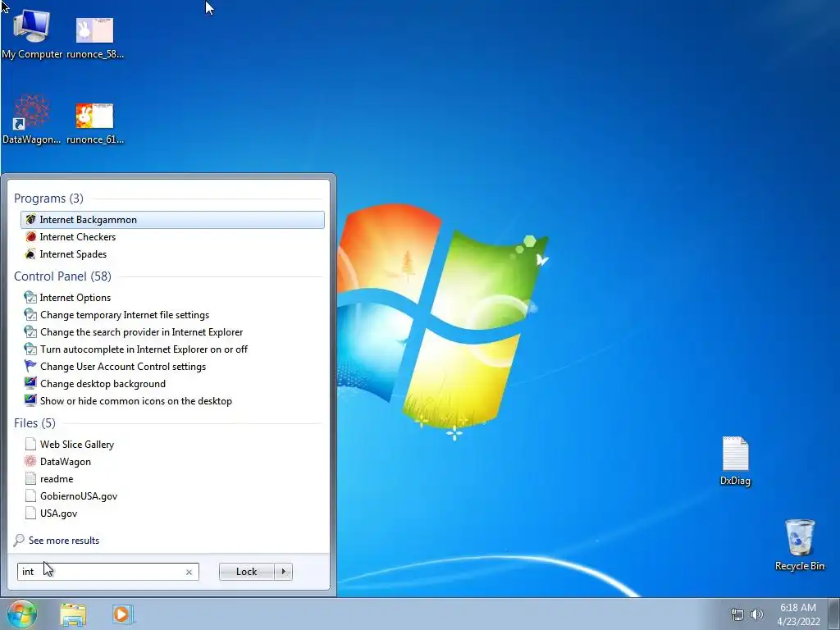The height and width of the screenshot is (630, 840).
Task: Open the DataWagon desktop shortcut
Action: 32,119
